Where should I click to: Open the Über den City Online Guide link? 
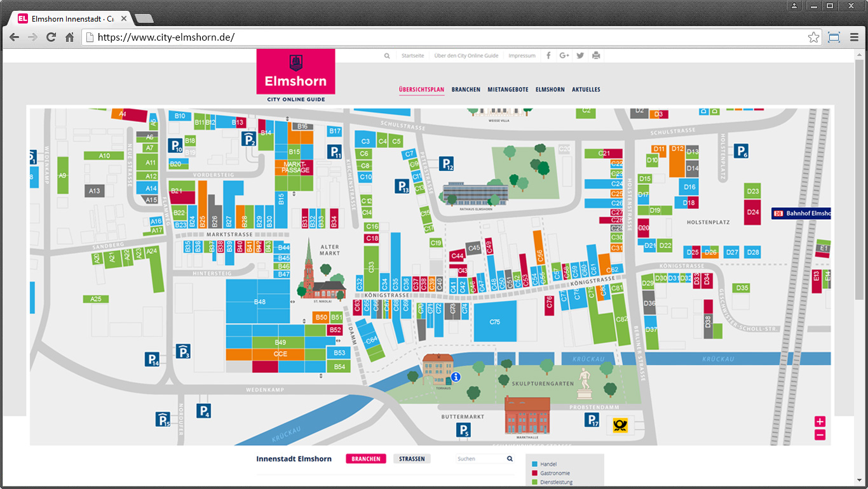point(466,56)
